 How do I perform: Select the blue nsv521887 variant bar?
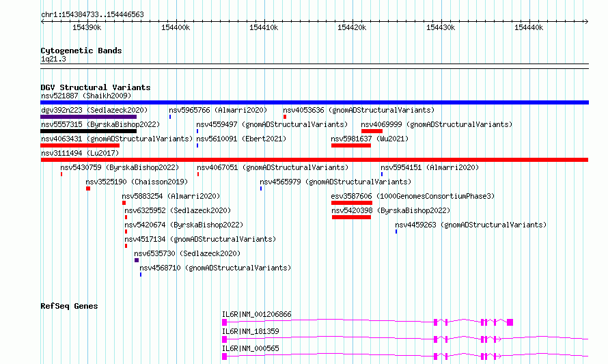click(314, 102)
